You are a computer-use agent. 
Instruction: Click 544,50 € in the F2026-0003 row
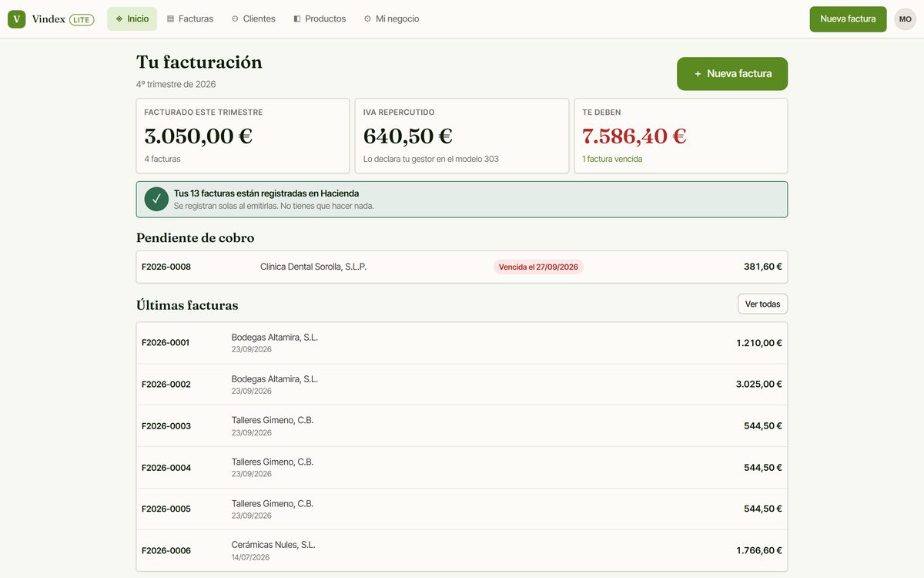[x=763, y=426]
